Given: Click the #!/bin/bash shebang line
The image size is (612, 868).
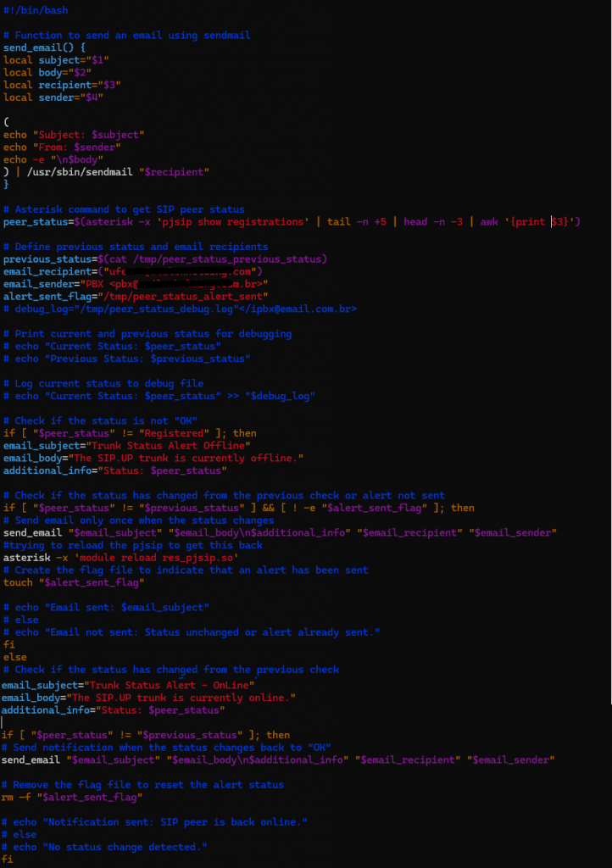Looking at the screenshot, I should (x=36, y=10).
